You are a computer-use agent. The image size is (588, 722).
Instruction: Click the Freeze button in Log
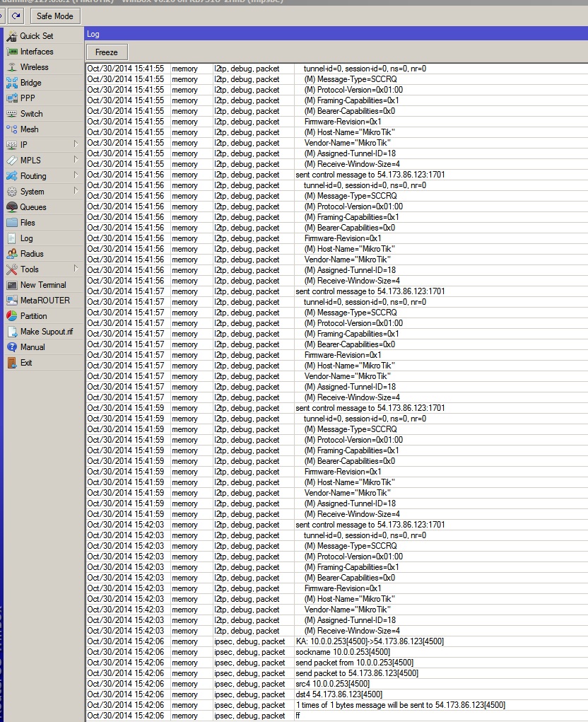click(x=107, y=52)
